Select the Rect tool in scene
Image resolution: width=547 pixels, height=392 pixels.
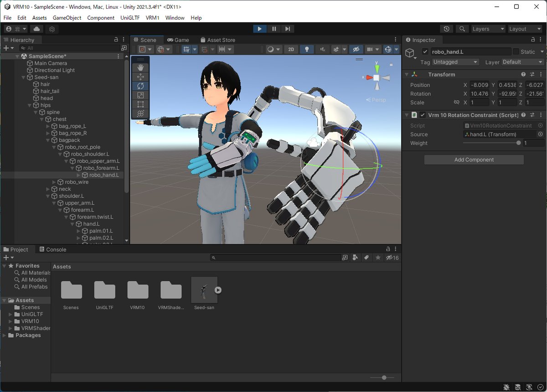pos(140,104)
